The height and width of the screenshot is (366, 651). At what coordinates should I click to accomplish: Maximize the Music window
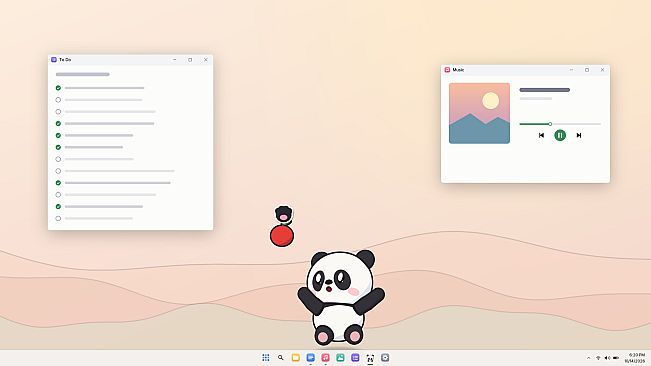pyautogui.click(x=587, y=70)
